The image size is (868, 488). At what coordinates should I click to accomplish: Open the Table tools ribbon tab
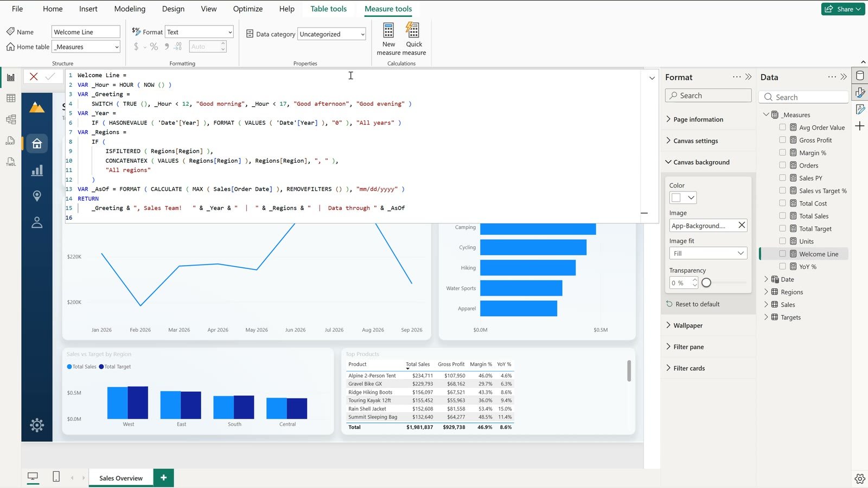coord(328,9)
